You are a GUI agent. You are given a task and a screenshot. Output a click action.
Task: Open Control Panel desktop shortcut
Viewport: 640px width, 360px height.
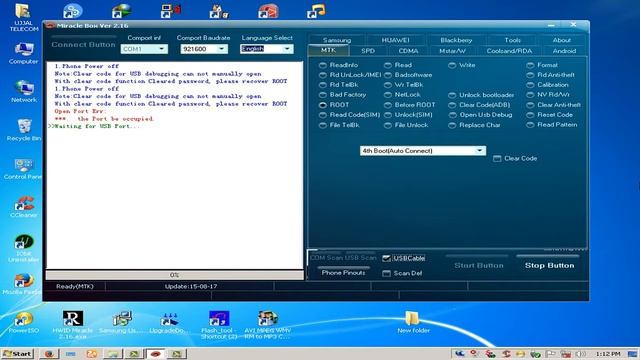23,169
